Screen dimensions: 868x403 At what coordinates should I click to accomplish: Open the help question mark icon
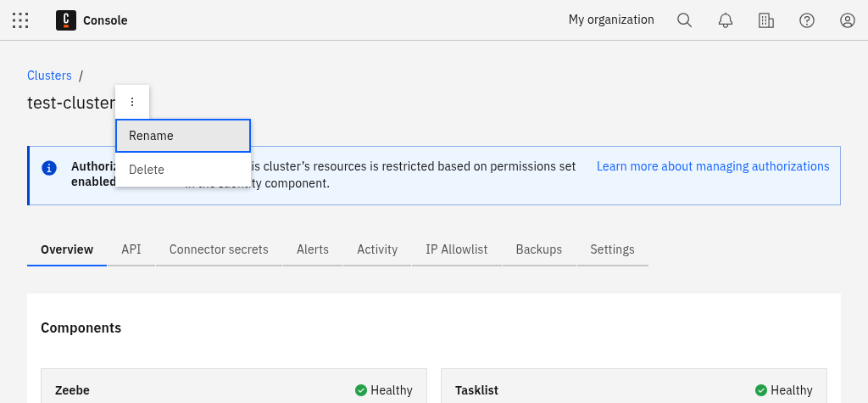[x=807, y=20]
